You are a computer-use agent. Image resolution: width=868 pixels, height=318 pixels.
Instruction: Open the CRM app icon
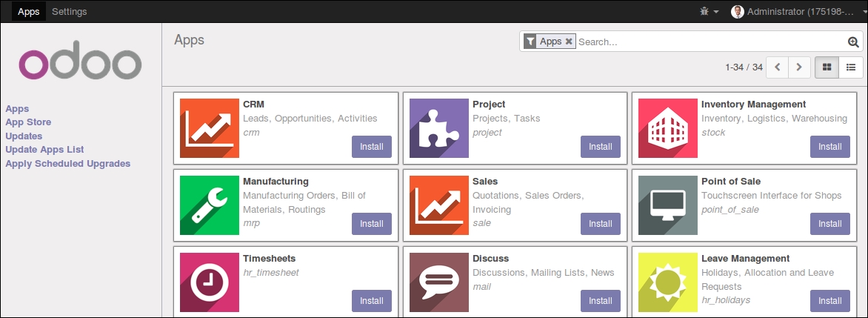210,128
